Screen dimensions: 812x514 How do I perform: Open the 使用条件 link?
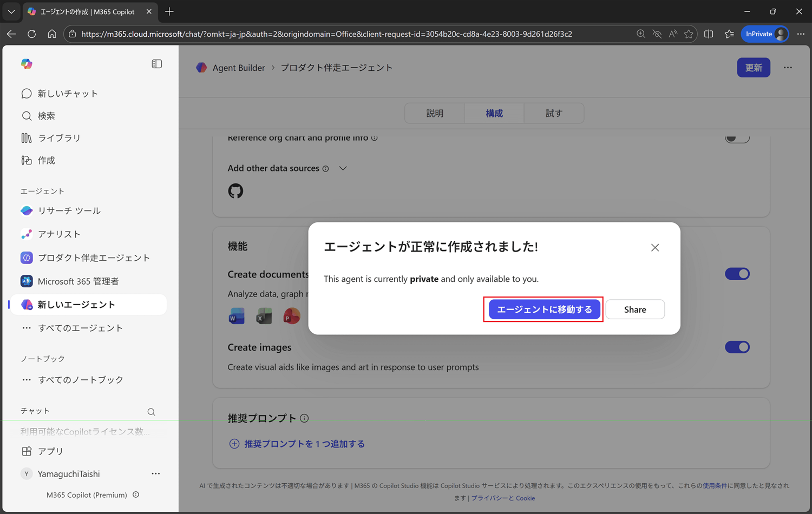[x=715, y=486]
